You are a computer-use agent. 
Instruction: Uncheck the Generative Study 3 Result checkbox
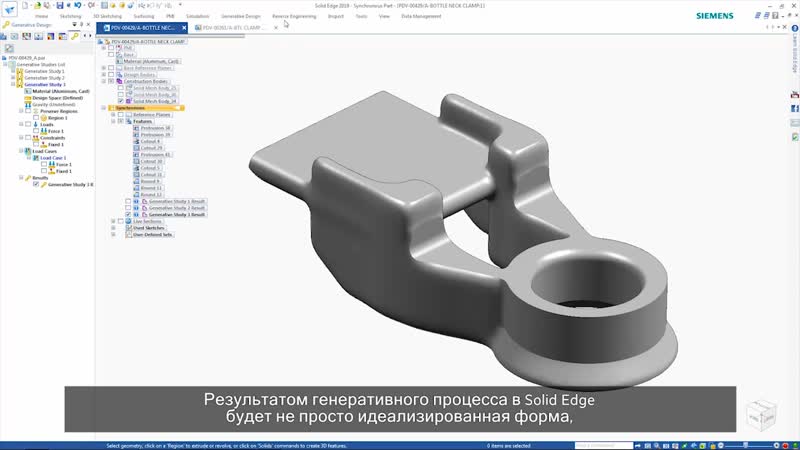128,215
